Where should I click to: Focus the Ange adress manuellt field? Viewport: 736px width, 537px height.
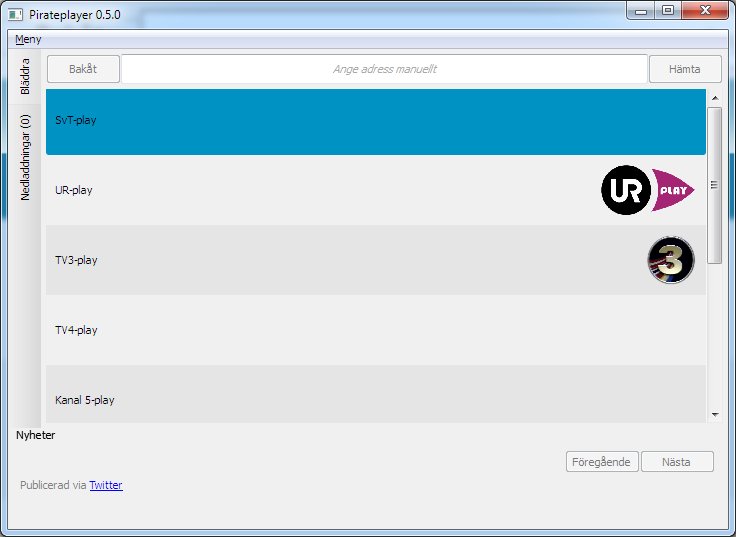tap(384, 69)
